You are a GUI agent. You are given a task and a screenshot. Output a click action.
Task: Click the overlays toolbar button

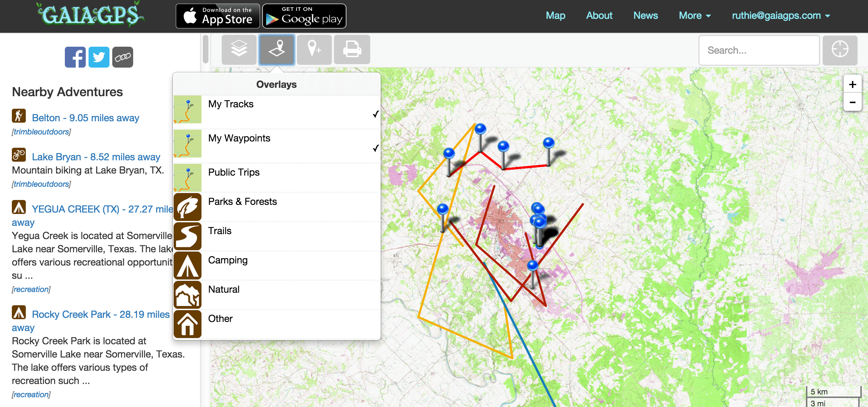(277, 49)
